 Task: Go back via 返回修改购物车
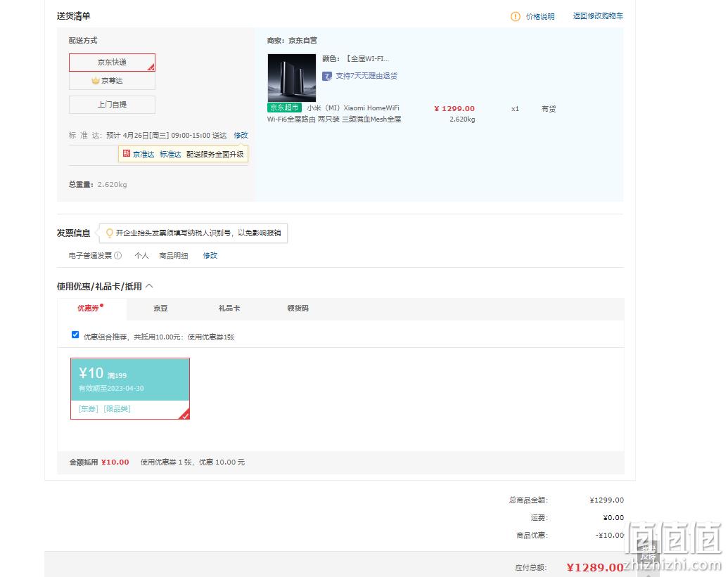tap(598, 15)
